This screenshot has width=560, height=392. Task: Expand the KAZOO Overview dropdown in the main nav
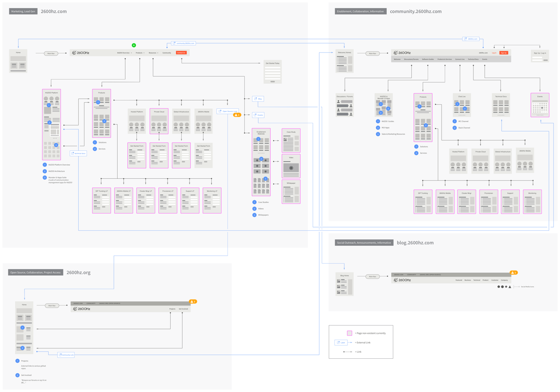point(124,52)
